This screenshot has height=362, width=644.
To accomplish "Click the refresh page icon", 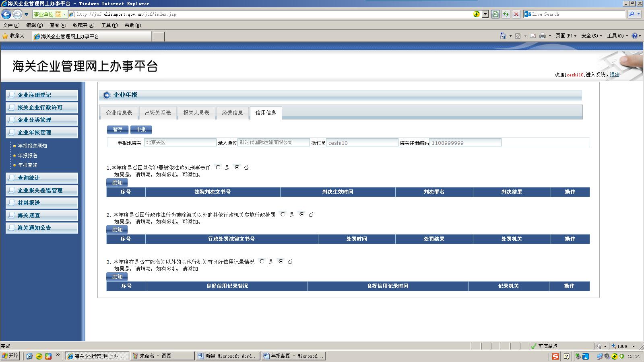I will click(x=506, y=14).
